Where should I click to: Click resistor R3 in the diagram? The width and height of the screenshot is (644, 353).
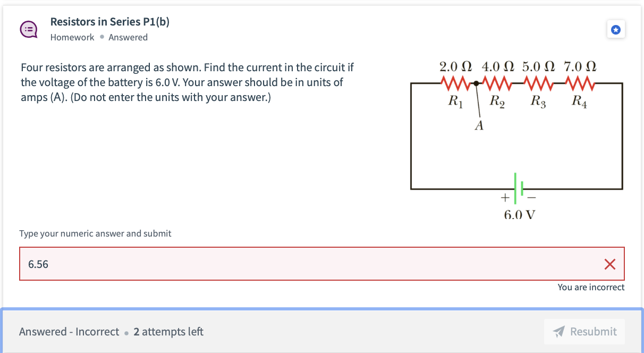pyautogui.click(x=537, y=82)
